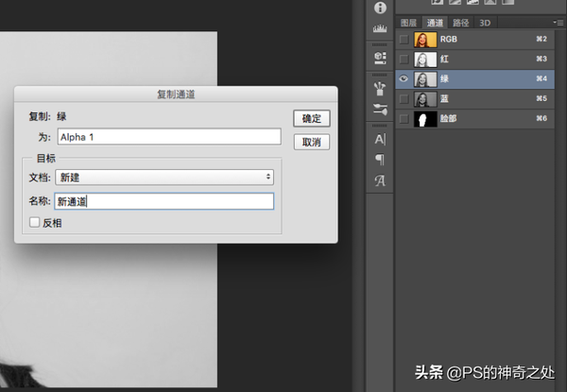Show the 脸部 channel visibility box
567x392 pixels.
(x=404, y=118)
